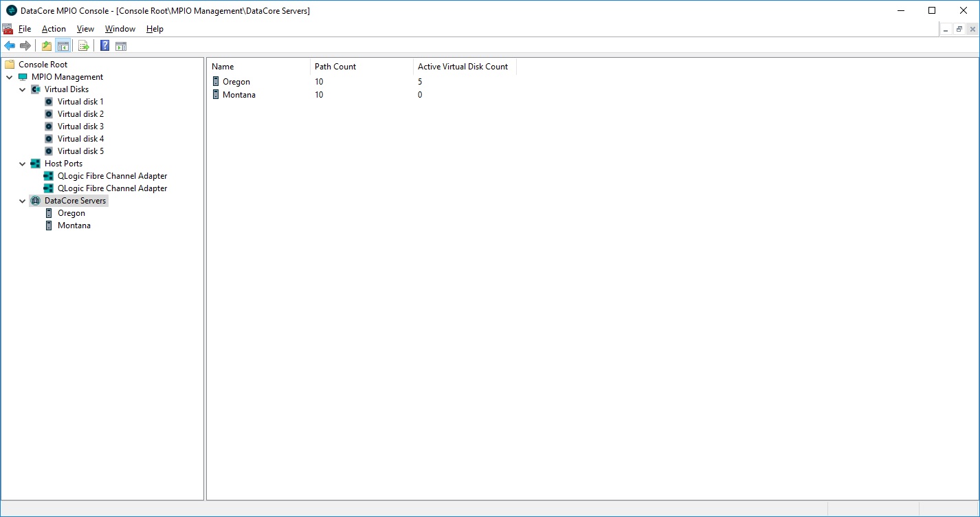
Task: Click the Up one level folder icon
Action: click(47, 46)
